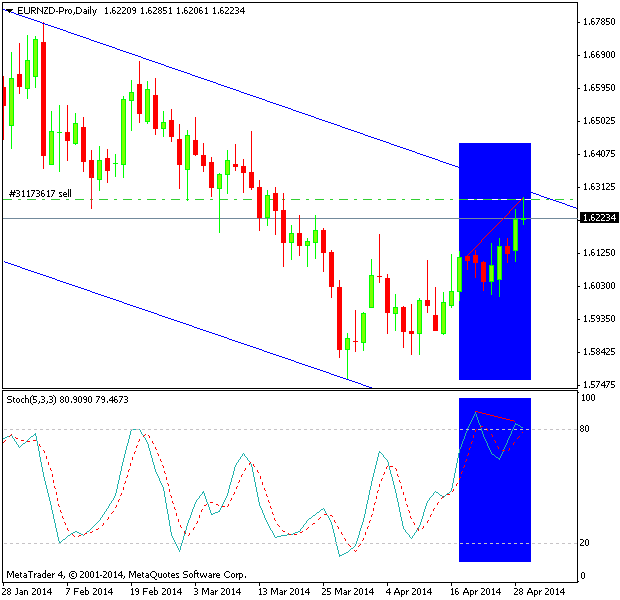The image size is (620, 600).
Task: Click the 1.66900 price axis value
Action: pos(599,55)
